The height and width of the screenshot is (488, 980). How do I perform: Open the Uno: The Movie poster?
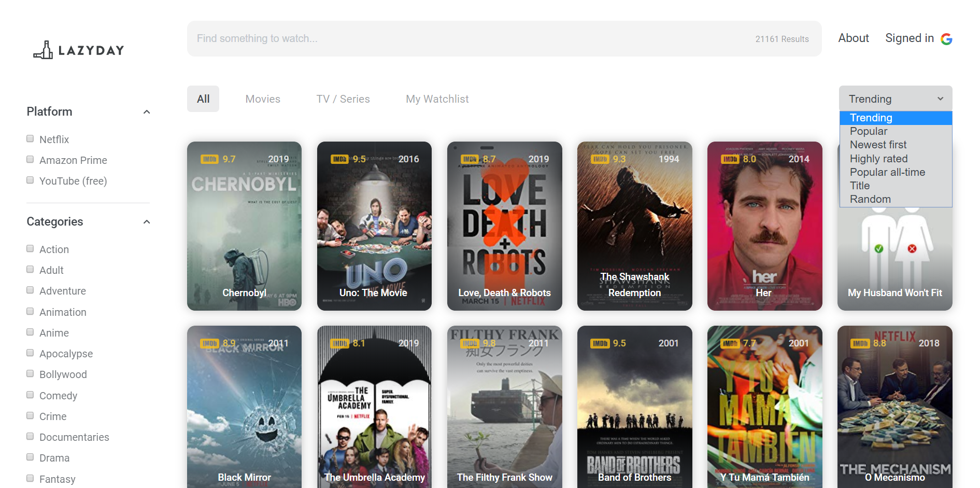(374, 226)
